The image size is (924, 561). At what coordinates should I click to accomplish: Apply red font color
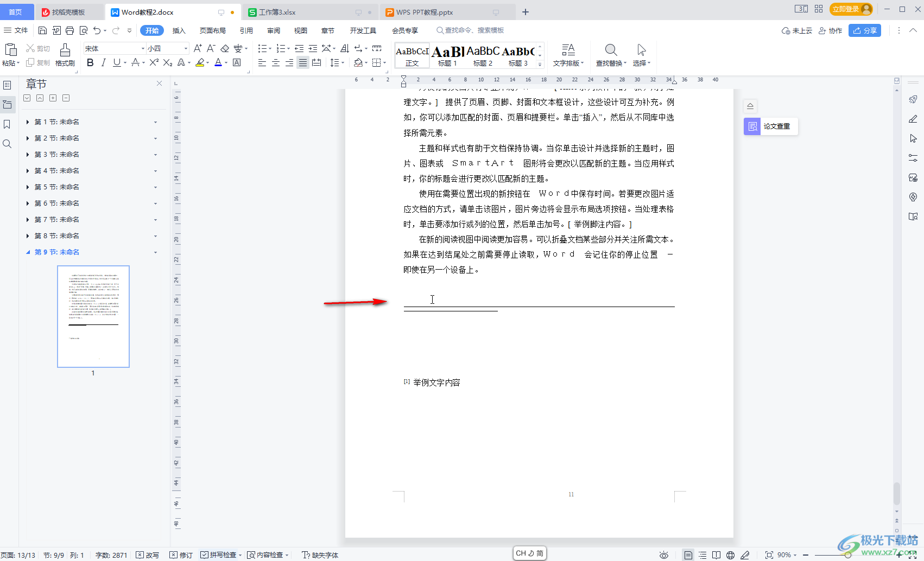pos(218,62)
